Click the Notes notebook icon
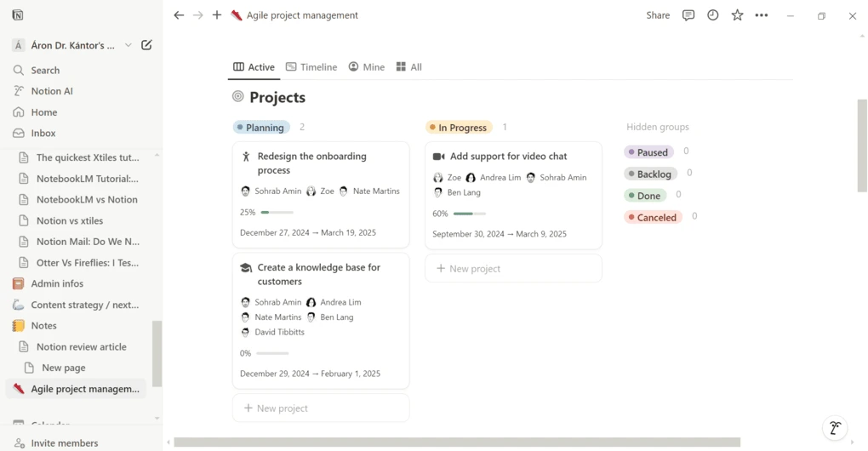 pyautogui.click(x=18, y=326)
